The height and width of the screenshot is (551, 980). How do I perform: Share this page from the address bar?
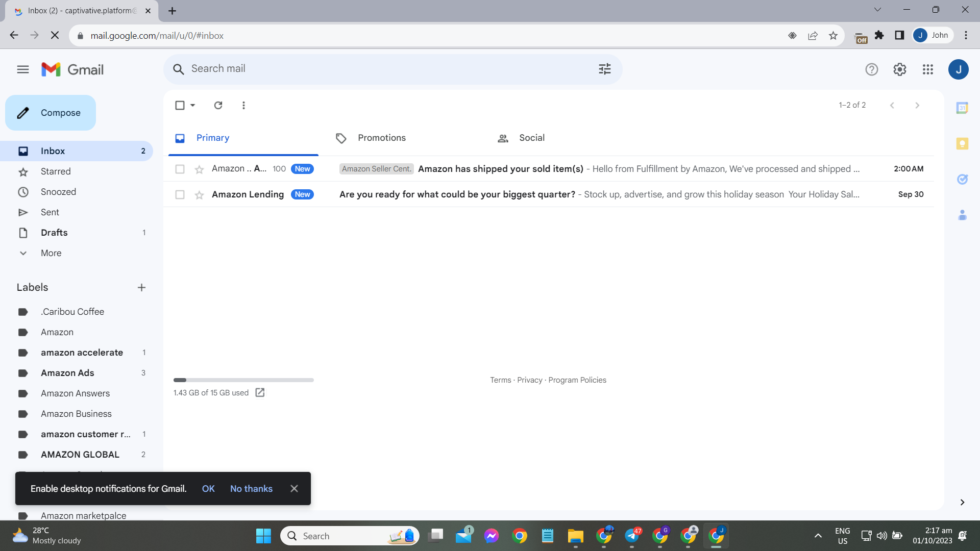coord(813,35)
